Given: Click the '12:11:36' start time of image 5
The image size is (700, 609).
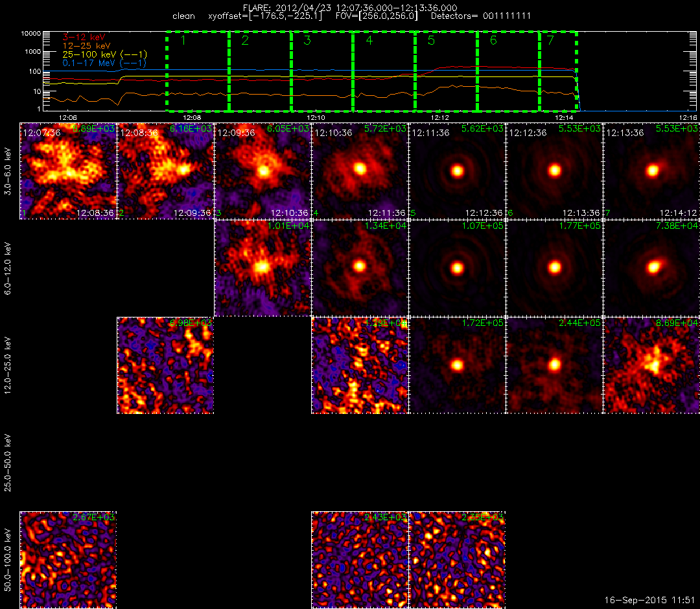Looking at the screenshot, I should [x=431, y=133].
